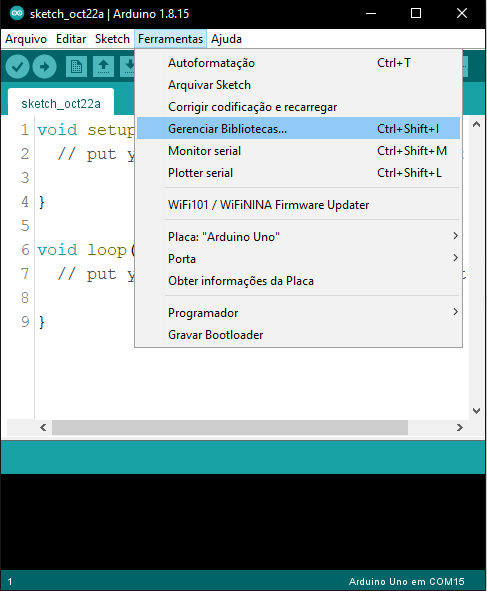Click 'void loop' on line 6
Image resolution: width=487 pixels, height=591 pixels.
82,250
